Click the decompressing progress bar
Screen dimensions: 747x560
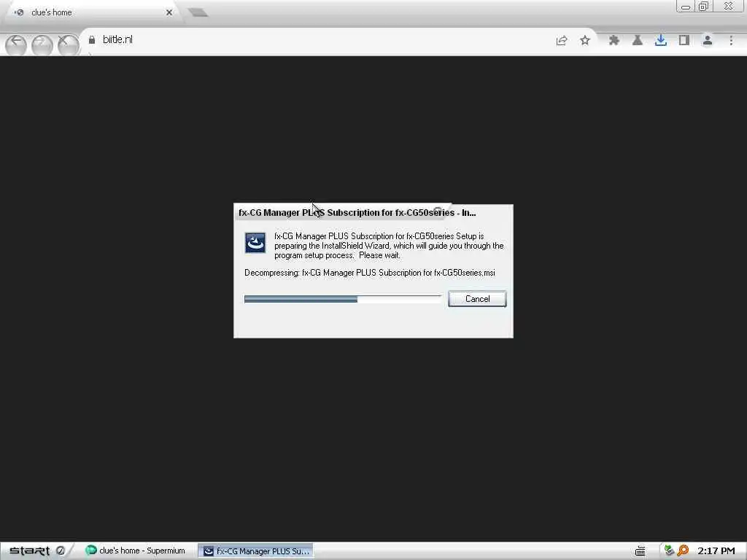[x=343, y=298]
